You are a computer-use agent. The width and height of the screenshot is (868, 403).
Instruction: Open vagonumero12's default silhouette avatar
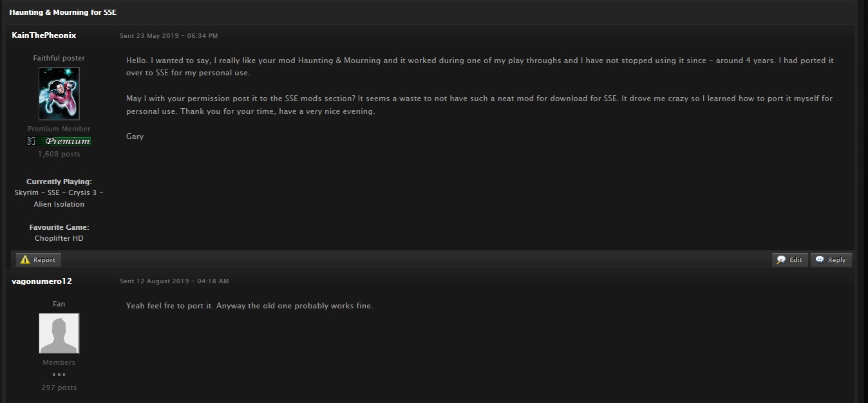tap(59, 333)
